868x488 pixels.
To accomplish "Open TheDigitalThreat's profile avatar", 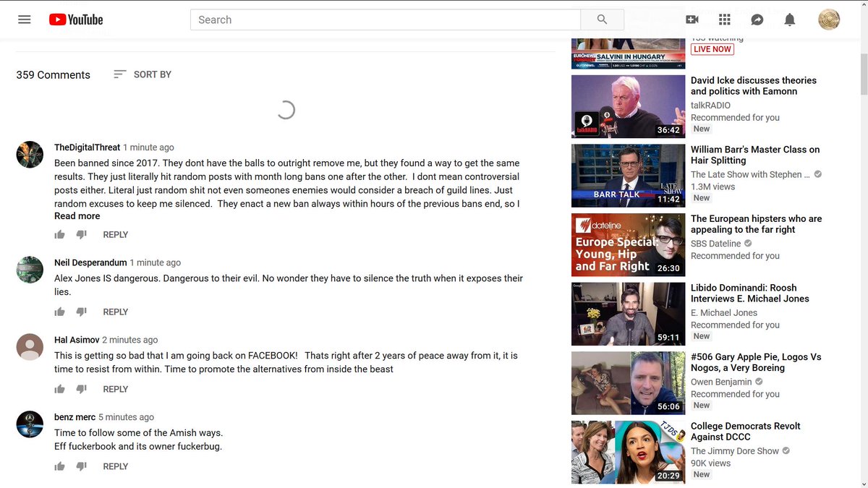I will [30, 155].
